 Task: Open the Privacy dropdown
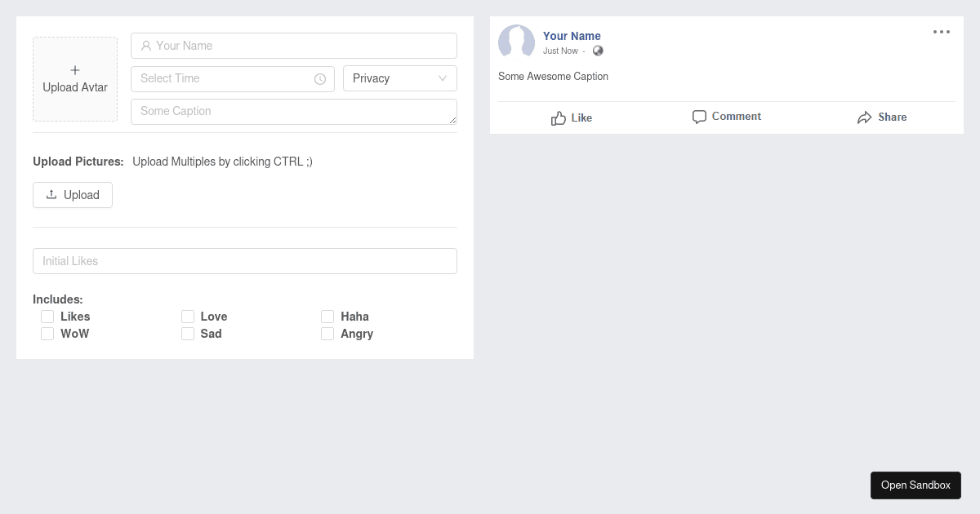[x=400, y=78]
